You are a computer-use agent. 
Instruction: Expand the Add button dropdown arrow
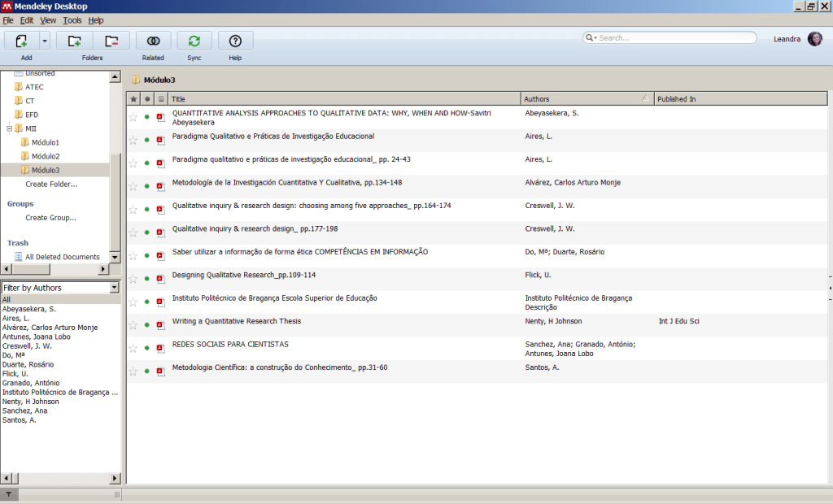point(45,41)
